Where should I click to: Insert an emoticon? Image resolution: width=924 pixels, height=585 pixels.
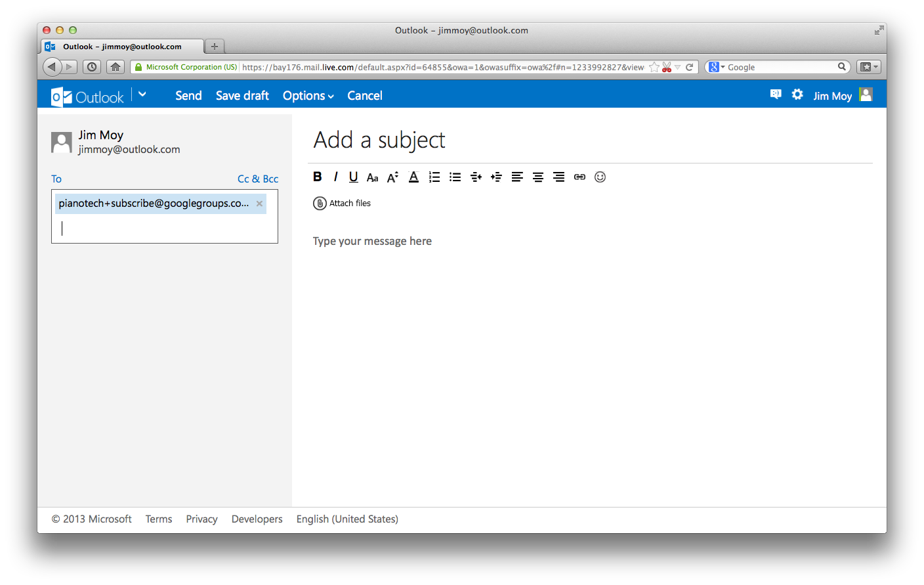point(600,177)
